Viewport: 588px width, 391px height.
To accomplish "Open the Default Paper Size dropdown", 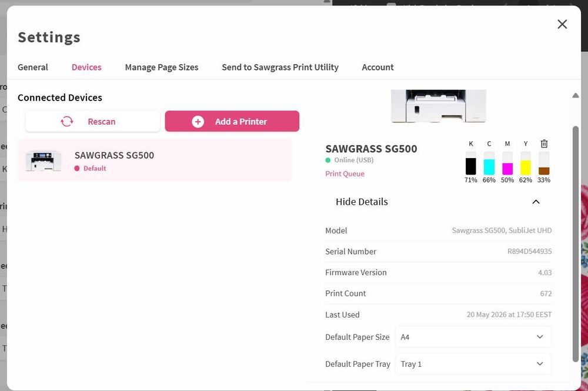I will [x=473, y=337].
